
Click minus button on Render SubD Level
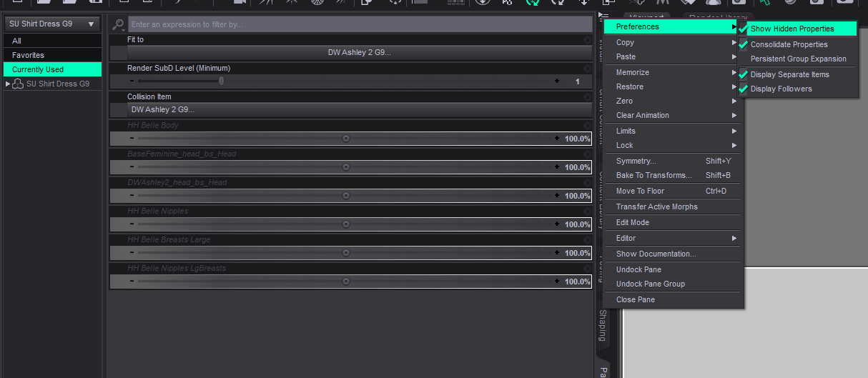point(132,81)
